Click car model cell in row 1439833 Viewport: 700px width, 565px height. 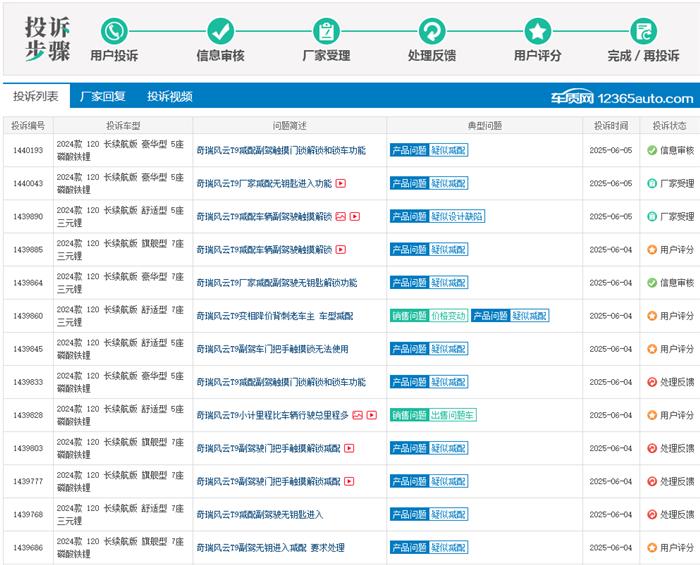click(121, 382)
